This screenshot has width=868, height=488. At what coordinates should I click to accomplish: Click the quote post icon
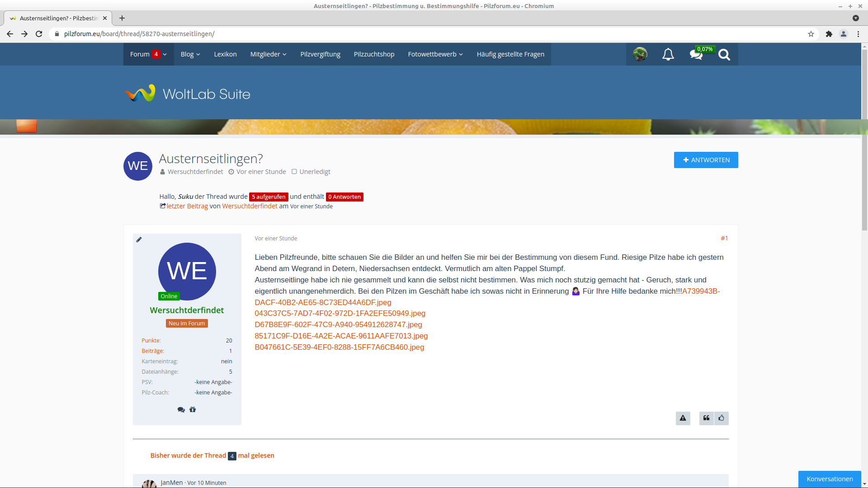(x=706, y=418)
